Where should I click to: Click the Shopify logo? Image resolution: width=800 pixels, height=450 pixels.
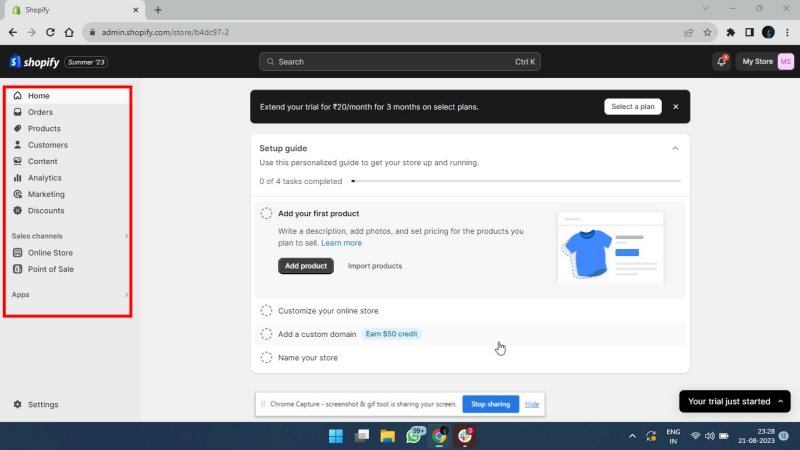pos(34,62)
